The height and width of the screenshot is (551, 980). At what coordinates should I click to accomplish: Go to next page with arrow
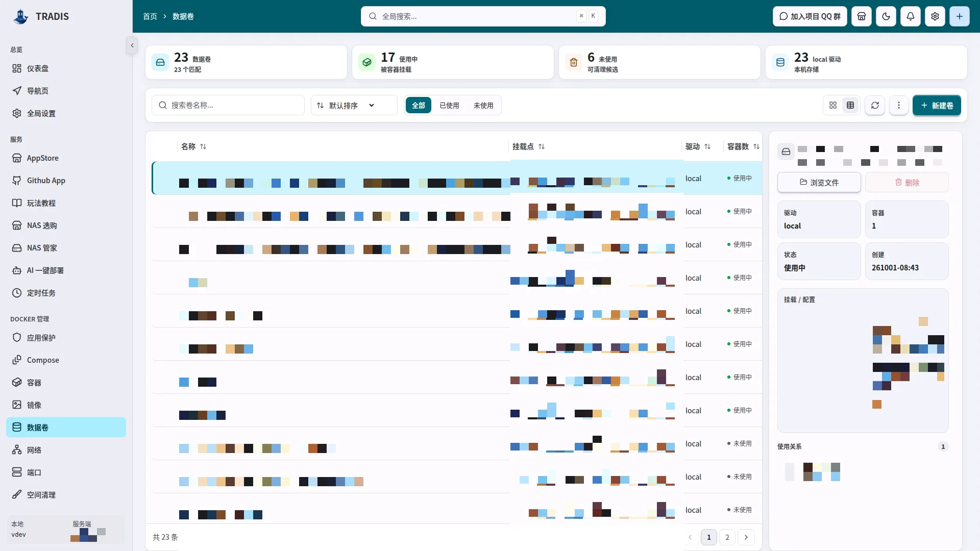746,537
